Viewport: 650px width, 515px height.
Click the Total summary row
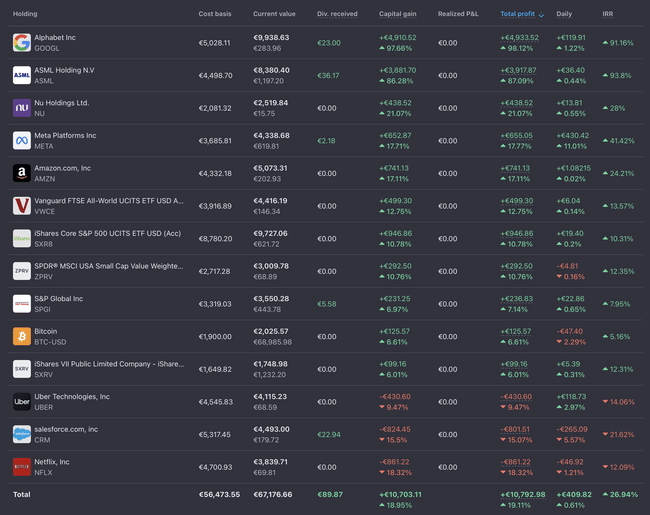[22, 494]
